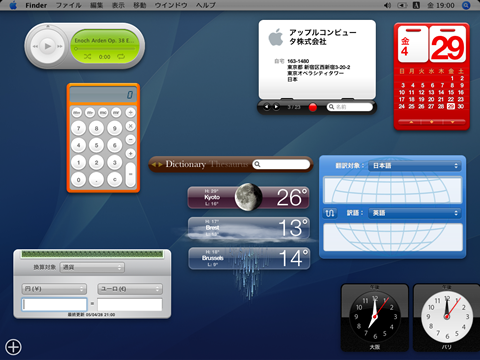Click the calculator equals key

click(131, 174)
